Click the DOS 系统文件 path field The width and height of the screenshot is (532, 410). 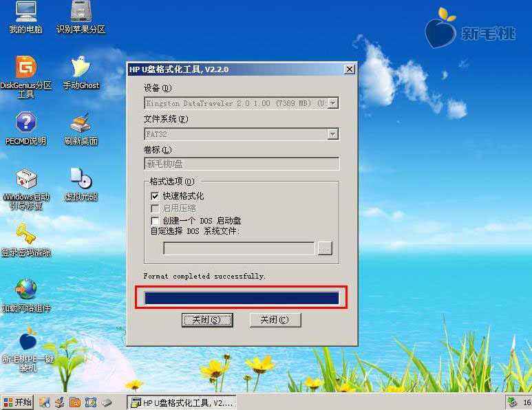tap(240, 248)
